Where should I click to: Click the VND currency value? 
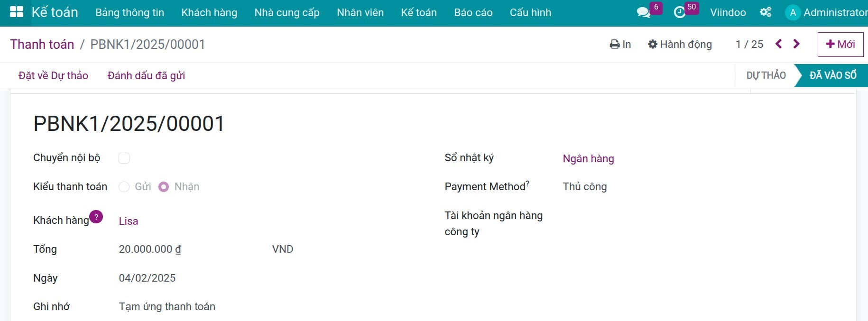point(283,249)
